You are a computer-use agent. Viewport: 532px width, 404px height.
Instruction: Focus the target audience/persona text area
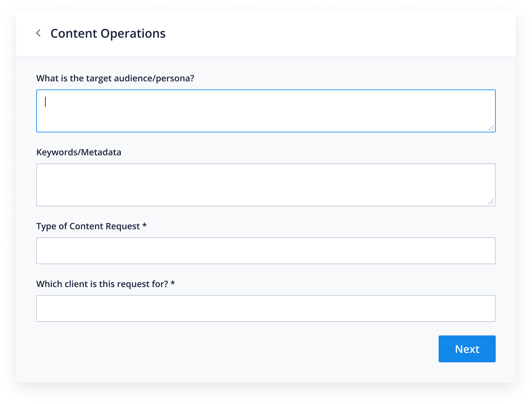point(265,111)
